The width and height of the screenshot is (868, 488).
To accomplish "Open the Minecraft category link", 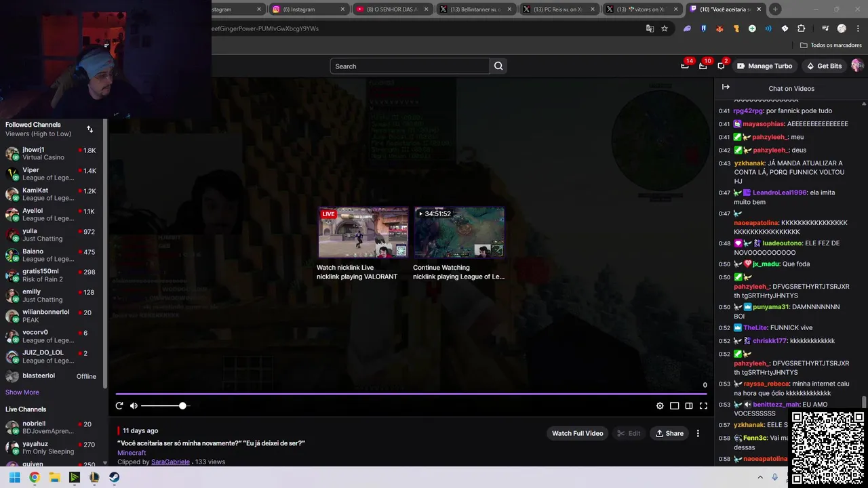I will click(132, 453).
